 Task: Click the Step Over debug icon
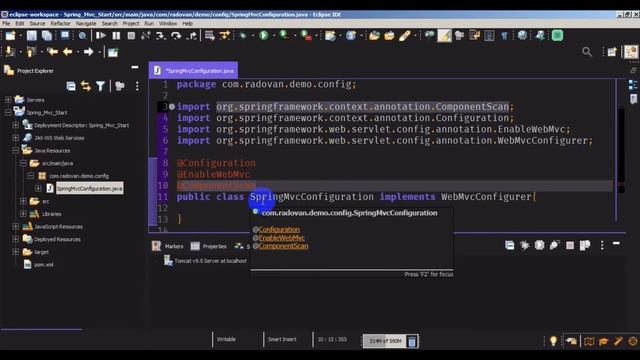point(176,36)
